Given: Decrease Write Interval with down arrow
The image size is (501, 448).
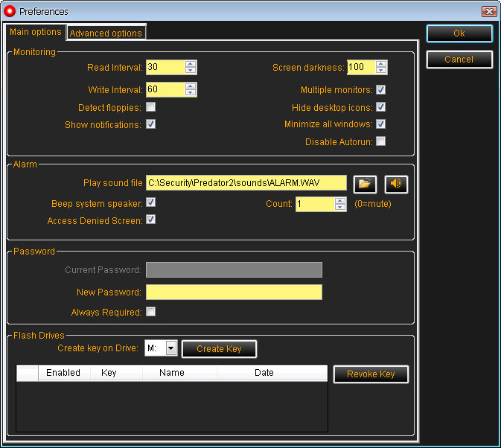Looking at the screenshot, I should (x=191, y=94).
